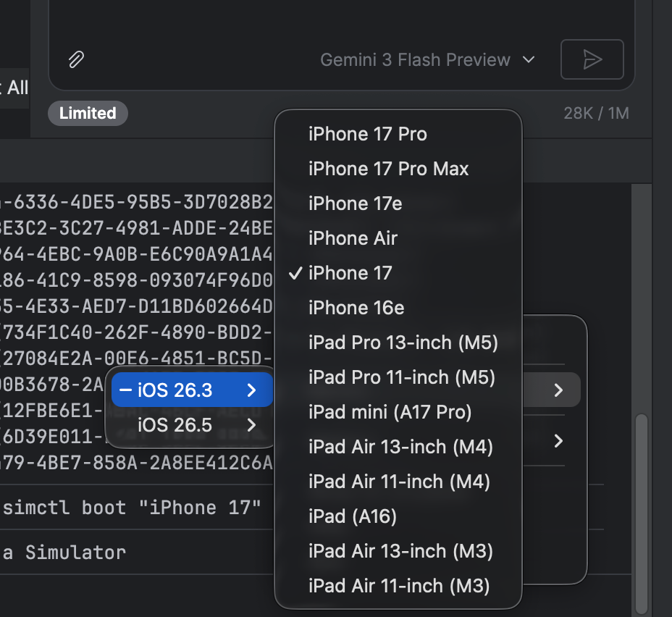The width and height of the screenshot is (672, 617).
Task: Choose iPhone 17e from the device list
Action: [x=398, y=203]
